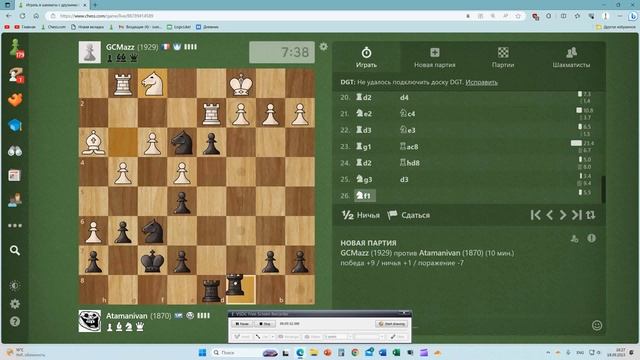640x360 pixels.
Task: Select move ac8 on row 23
Action: (409, 147)
